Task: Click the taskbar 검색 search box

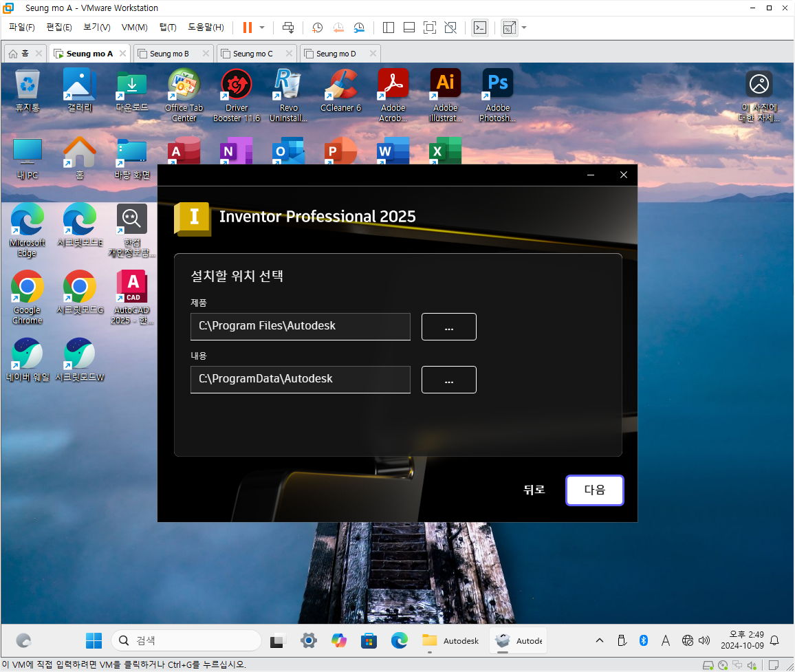Action: (x=186, y=640)
